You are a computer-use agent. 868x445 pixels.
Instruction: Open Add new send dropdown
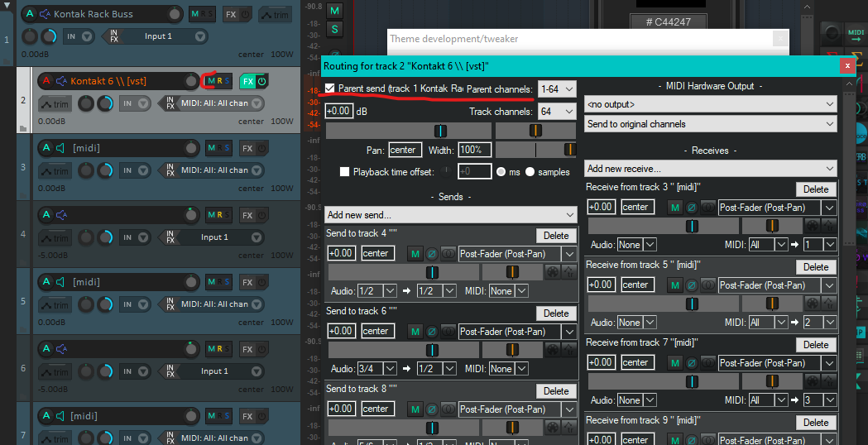point(451,215)
